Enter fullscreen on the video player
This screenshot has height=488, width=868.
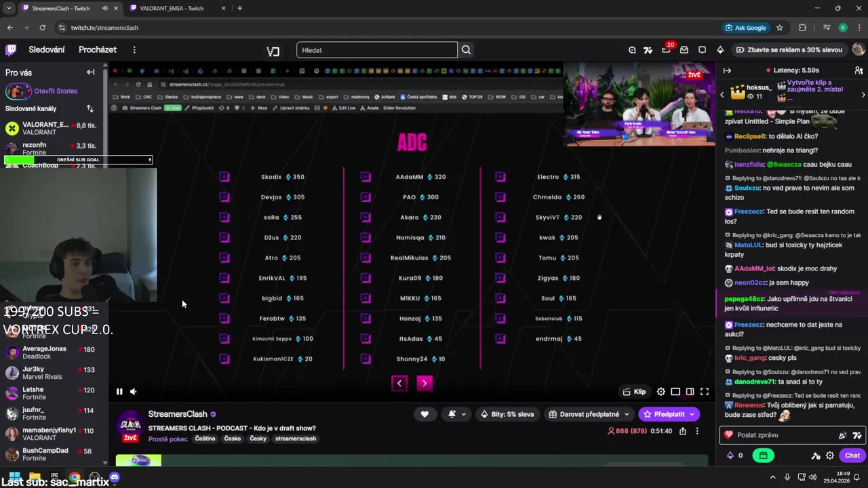705,391
